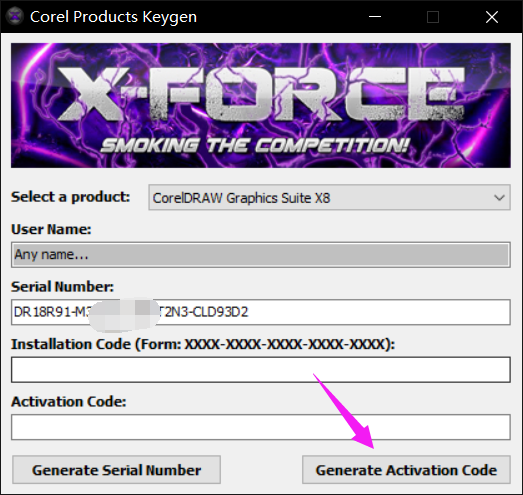The image size is (523, 495).
Task: Click into the Serial Number field
Action: point(261,312)
